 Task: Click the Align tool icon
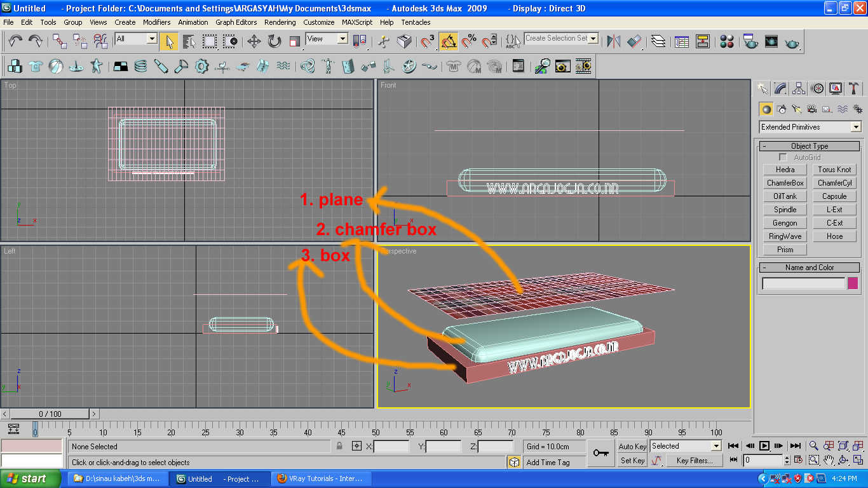tap(634, 41)
